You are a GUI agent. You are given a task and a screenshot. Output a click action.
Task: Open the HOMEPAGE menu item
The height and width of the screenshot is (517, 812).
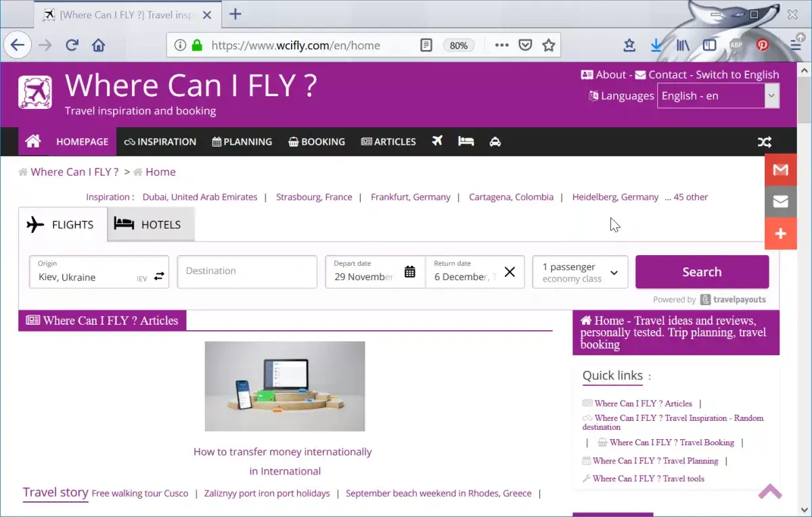(83, 141)
